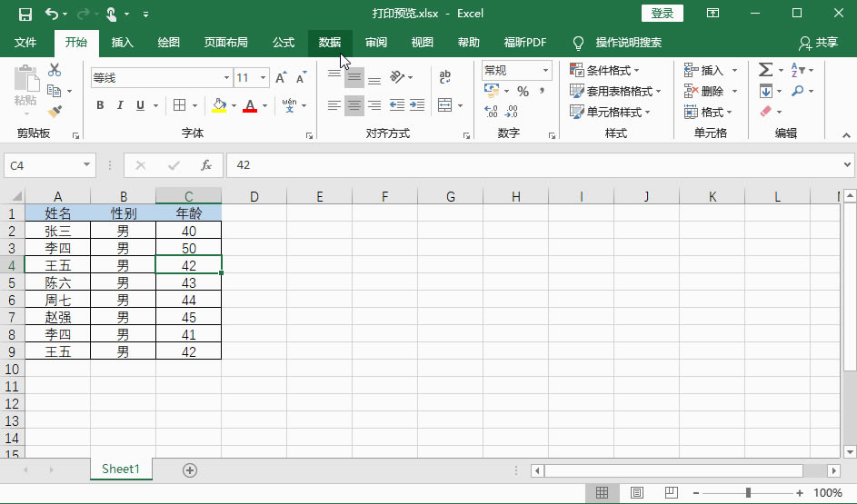Toggle Bold formatting

(100, 104)
